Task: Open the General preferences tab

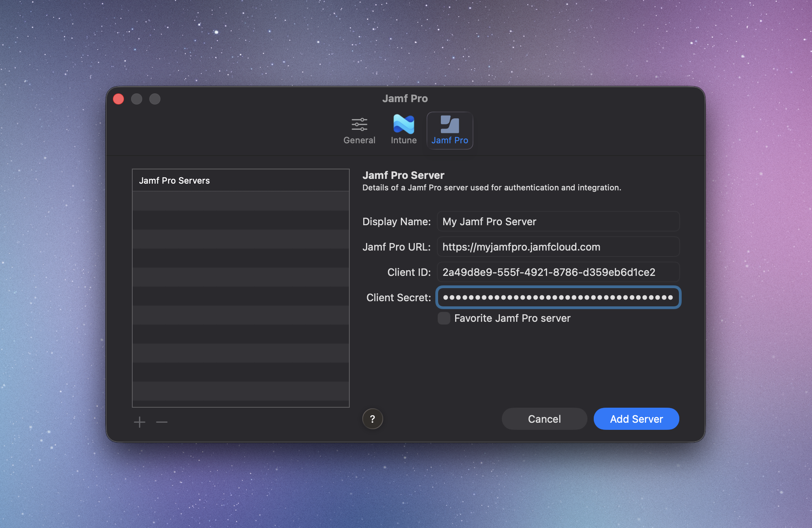Action: click(x=359, y=131)
